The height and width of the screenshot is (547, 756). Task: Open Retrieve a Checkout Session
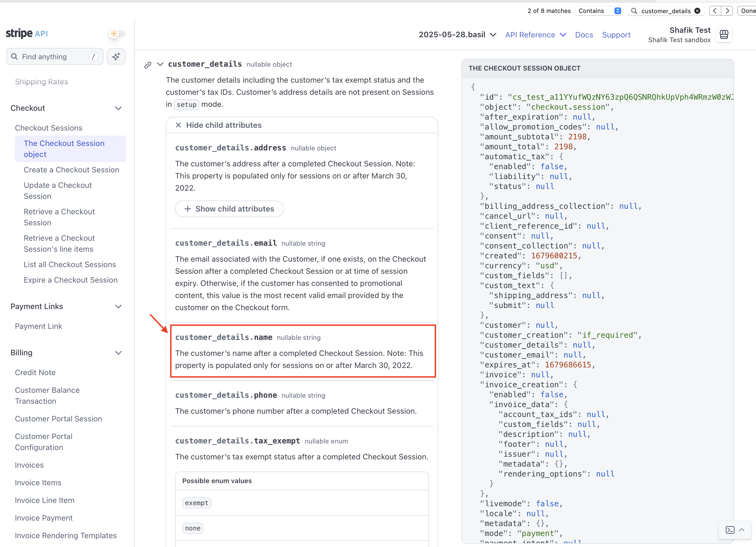click(59, 217)
